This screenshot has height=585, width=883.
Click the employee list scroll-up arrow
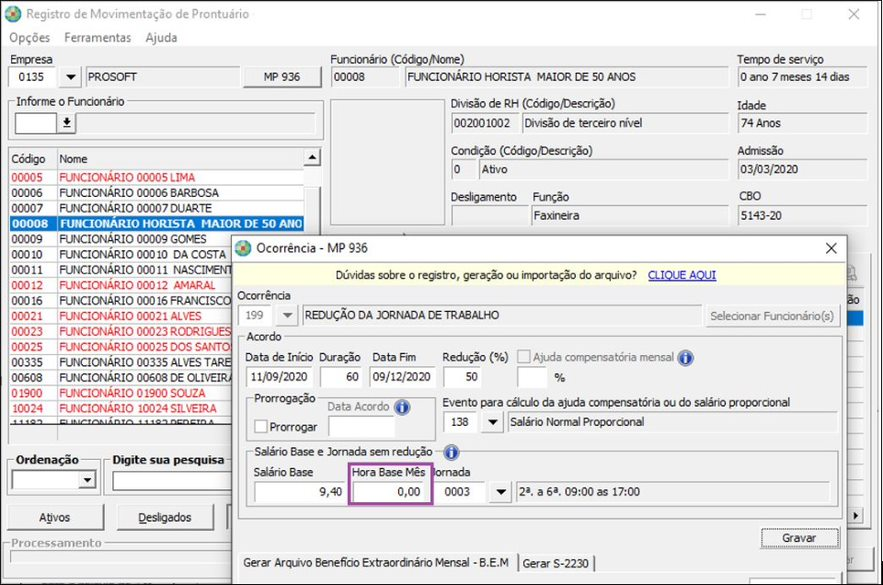coord(312,158)
